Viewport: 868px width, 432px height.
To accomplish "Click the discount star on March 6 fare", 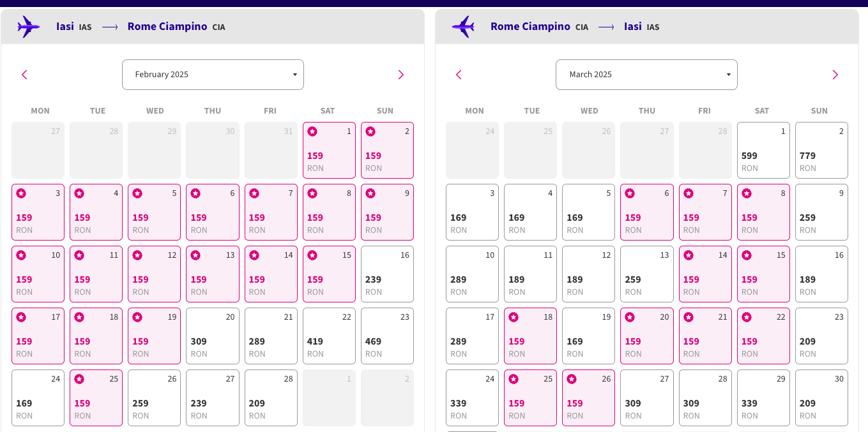I will click(630, 193).
